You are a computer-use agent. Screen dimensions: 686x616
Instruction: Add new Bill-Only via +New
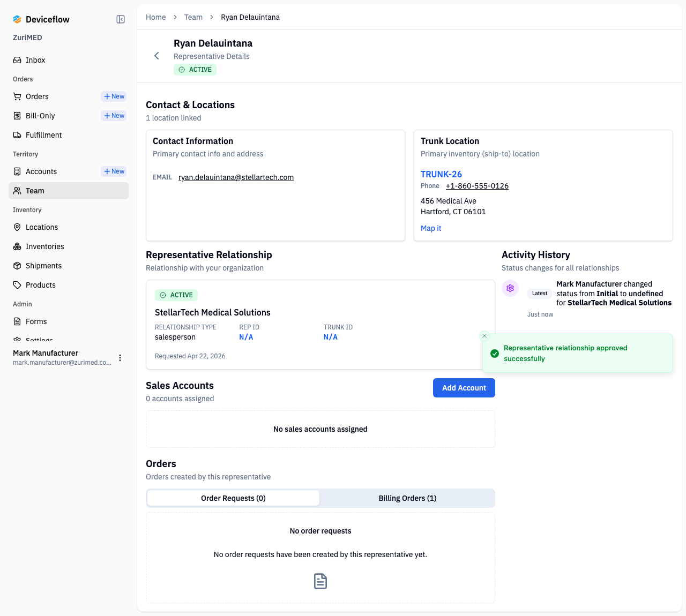[x=114, y=116]
